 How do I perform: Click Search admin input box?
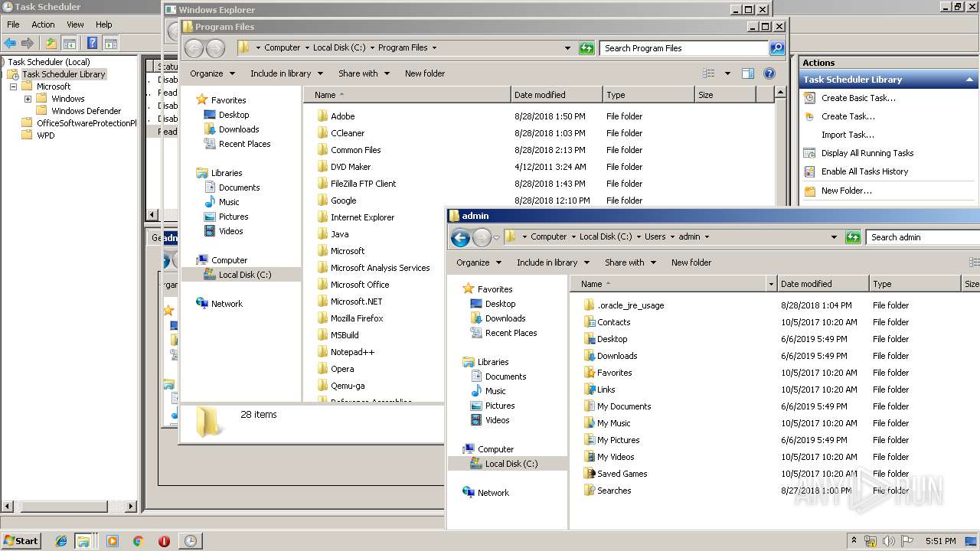tap(923, 237)
